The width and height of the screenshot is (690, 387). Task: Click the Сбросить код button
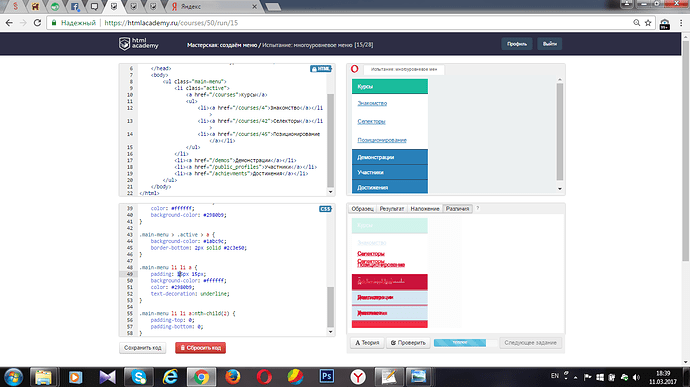pyautogui.click(x=201, y=348)
